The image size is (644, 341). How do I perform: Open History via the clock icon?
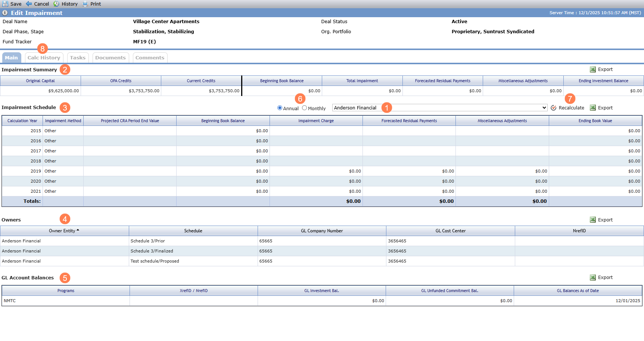coord(56,4)
